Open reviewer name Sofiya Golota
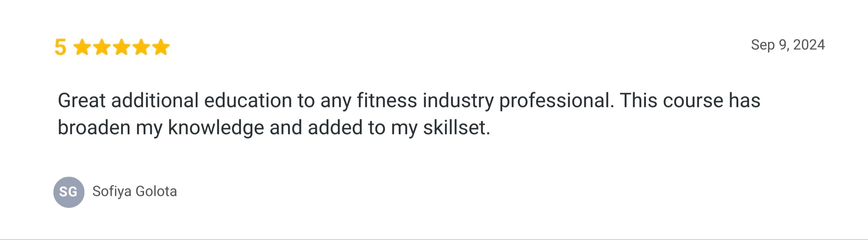This screenshot has height=240, width=868. coord(134,191)
